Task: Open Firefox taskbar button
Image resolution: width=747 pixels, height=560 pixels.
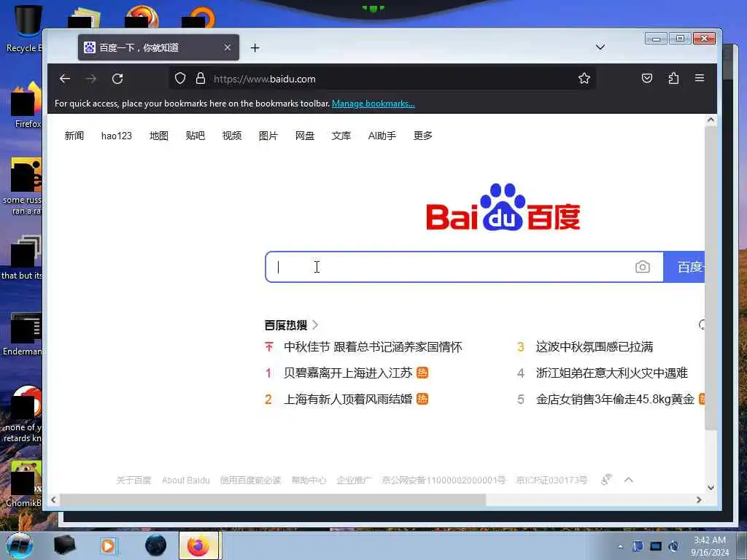Action: click(x=198, y=545)
